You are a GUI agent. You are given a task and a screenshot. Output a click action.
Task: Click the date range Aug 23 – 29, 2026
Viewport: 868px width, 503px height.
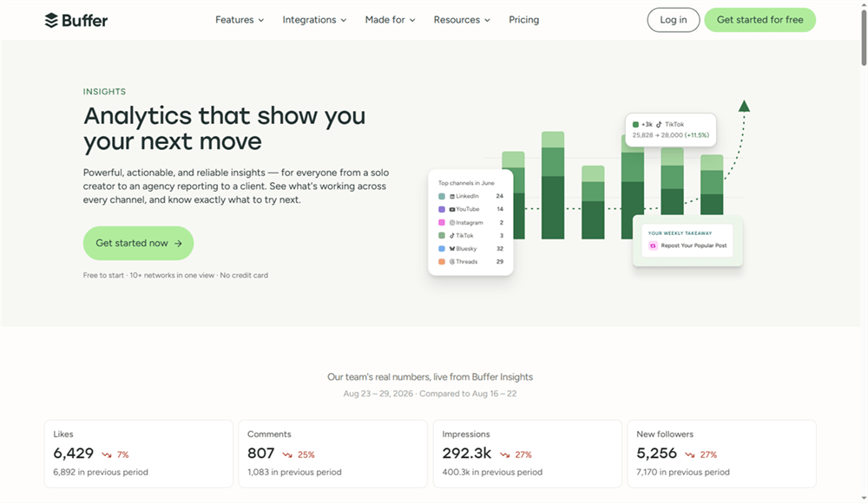point(378,394)
